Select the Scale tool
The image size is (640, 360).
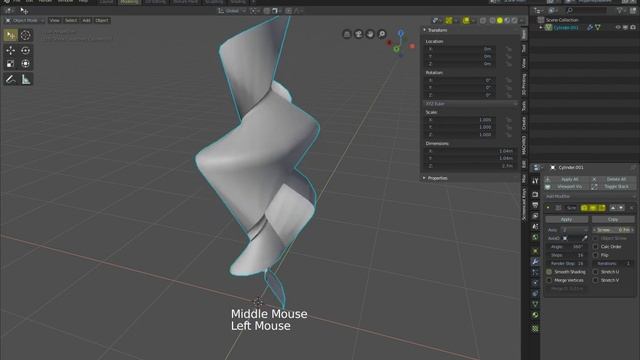coord(11,64)
